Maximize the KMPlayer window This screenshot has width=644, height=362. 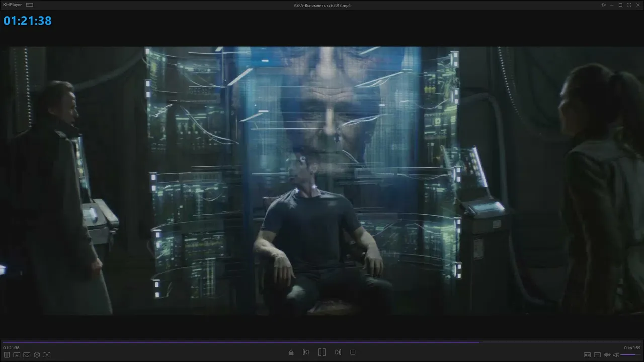[620, 5]
